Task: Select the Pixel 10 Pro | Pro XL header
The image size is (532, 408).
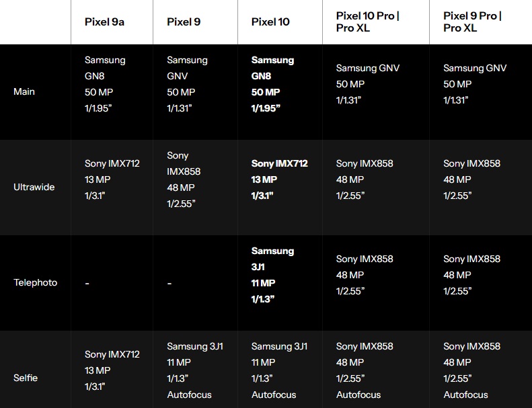Action: [367, 22]
